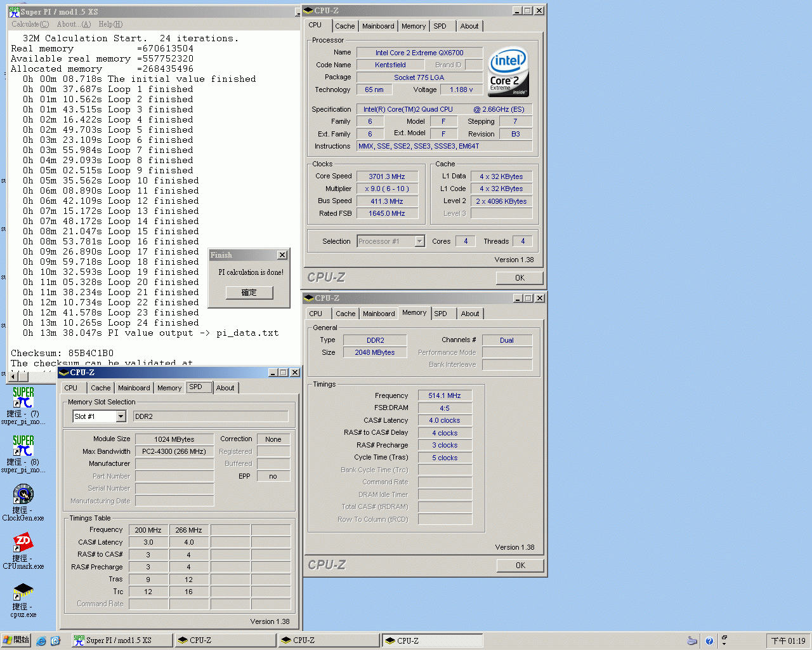The height and width of the screenshot is (650, 812).
Task: Click the Module Size value 1024 MBytes
Action: point(174,439)
